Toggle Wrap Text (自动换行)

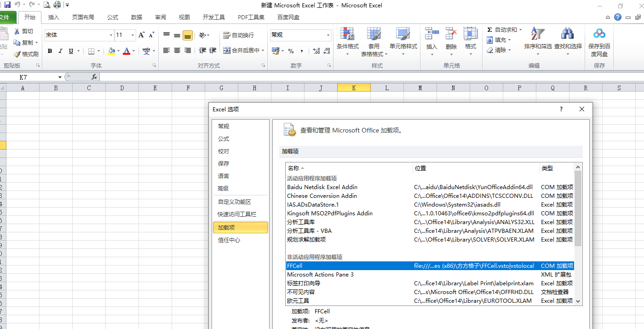pos(239,35)
